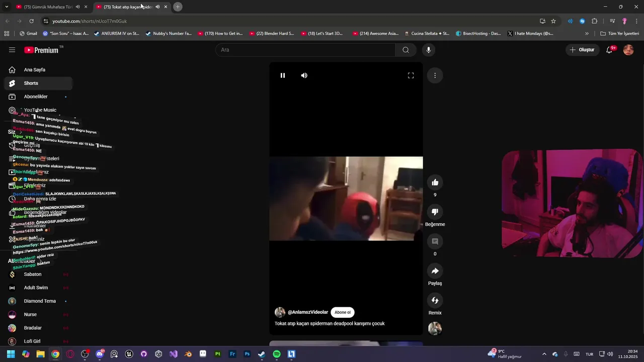Open the Windows Start menu
The image size is (644, 362).
coord(11,354)
